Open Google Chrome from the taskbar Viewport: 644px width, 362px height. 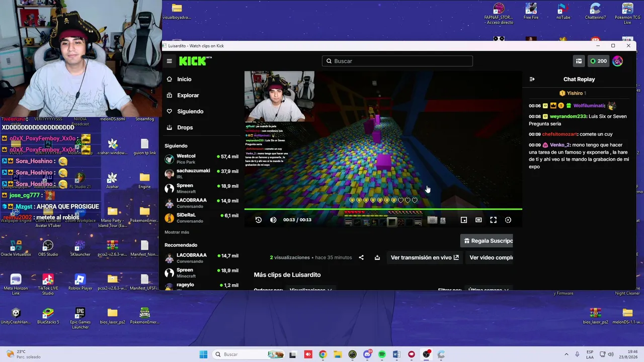(323, 354)
